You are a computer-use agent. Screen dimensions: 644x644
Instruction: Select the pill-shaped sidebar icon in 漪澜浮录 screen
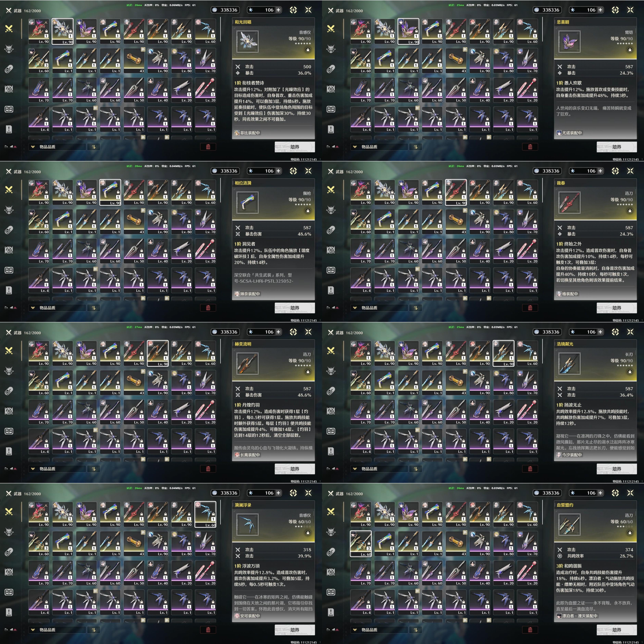tap(9, 552)
